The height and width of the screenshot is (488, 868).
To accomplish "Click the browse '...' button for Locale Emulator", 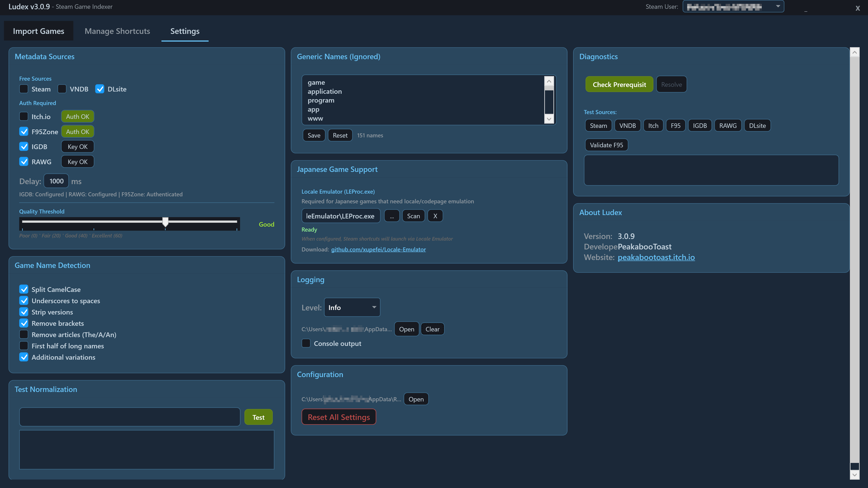I will pos(392,216).
